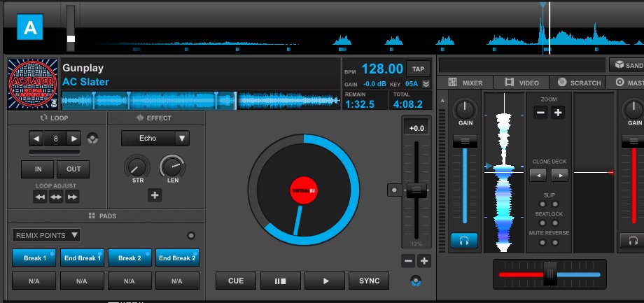Toggle deck A headphone cue button
The image size is (644, 303).
(465, 241)
